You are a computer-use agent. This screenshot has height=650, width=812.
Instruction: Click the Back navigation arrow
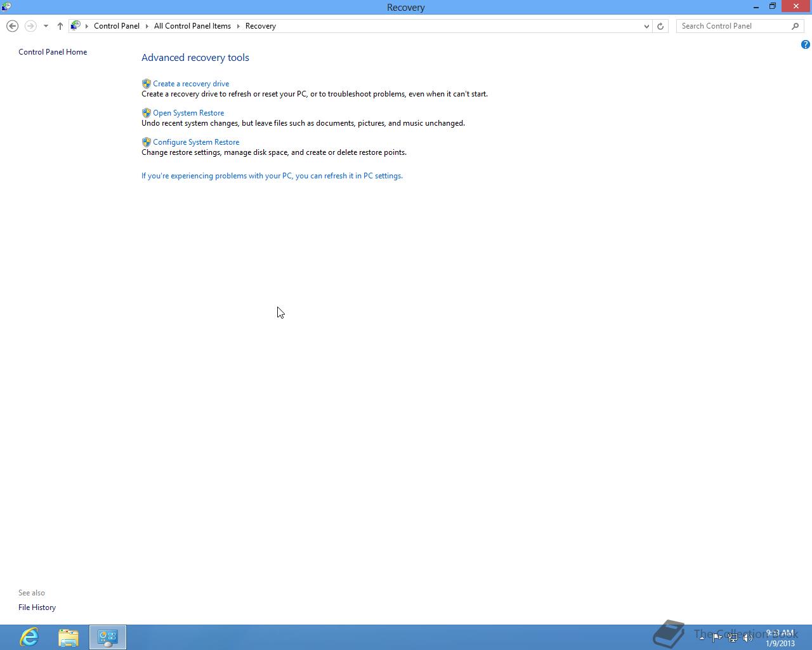(12, 26)
